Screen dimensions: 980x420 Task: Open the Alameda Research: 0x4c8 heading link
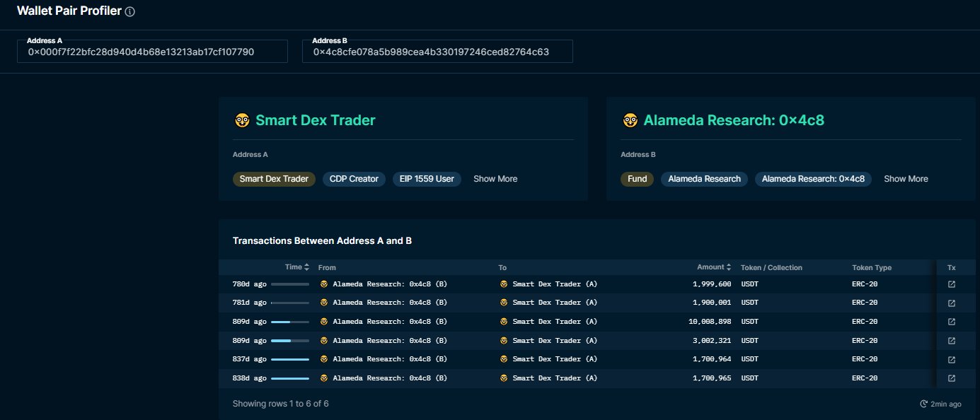(x=733, y=120)
